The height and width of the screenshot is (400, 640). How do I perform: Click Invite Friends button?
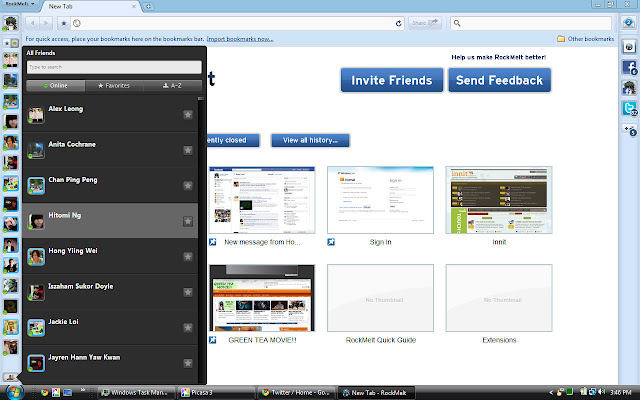tap(392, 80)
